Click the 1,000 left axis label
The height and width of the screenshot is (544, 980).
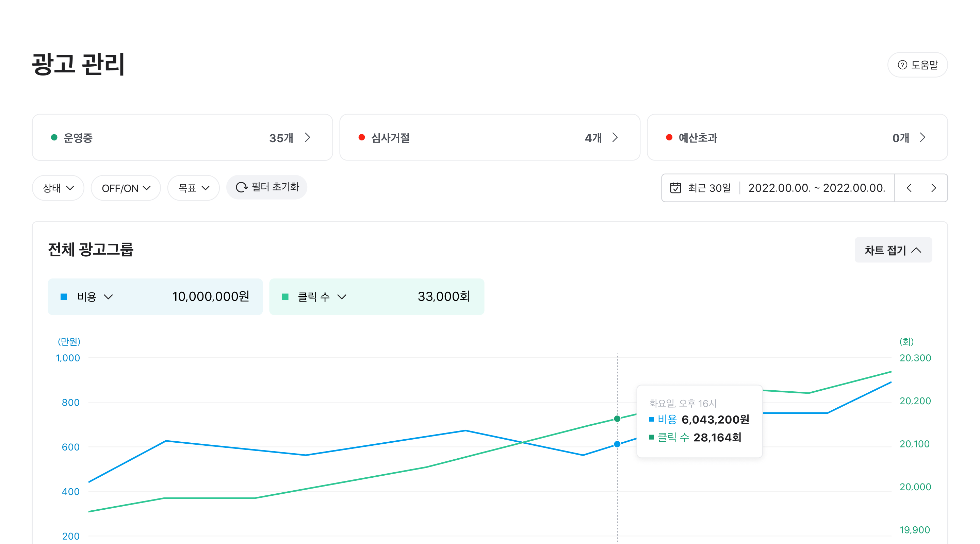point(68,358)
